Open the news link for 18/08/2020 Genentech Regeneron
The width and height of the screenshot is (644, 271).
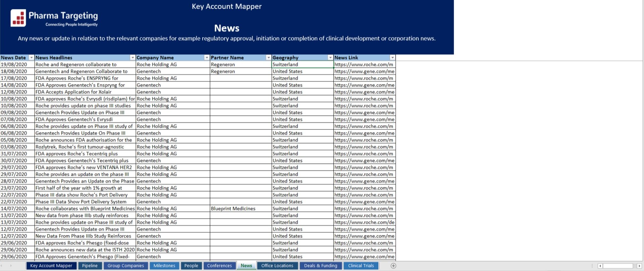click(365, 71)
